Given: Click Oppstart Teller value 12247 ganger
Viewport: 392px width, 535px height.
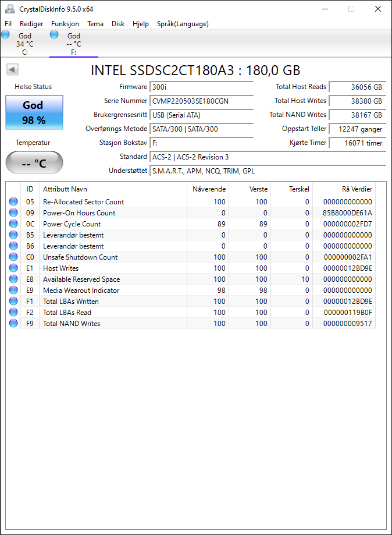Looking at the screenshot, I should pyautogui.click(x=358, y=129).
